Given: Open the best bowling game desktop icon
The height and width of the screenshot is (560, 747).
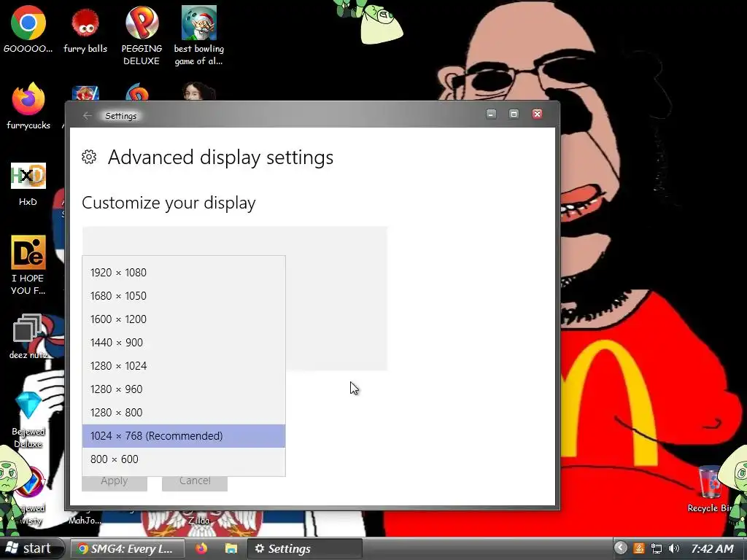Looking at the screenshot, I should tap(198, 36).
